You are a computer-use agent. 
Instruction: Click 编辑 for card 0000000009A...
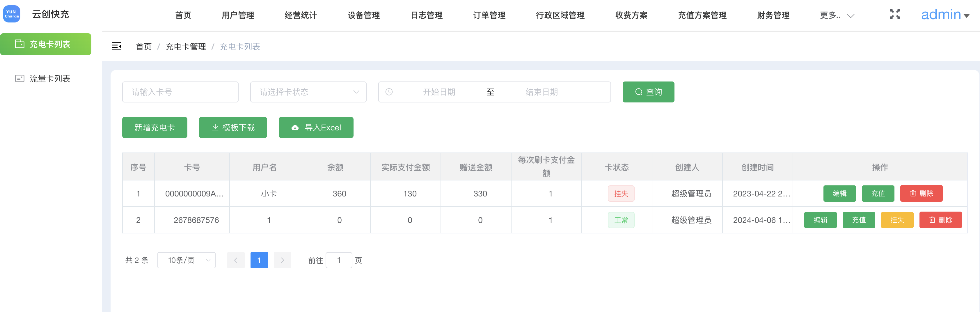tap(839, 193)
